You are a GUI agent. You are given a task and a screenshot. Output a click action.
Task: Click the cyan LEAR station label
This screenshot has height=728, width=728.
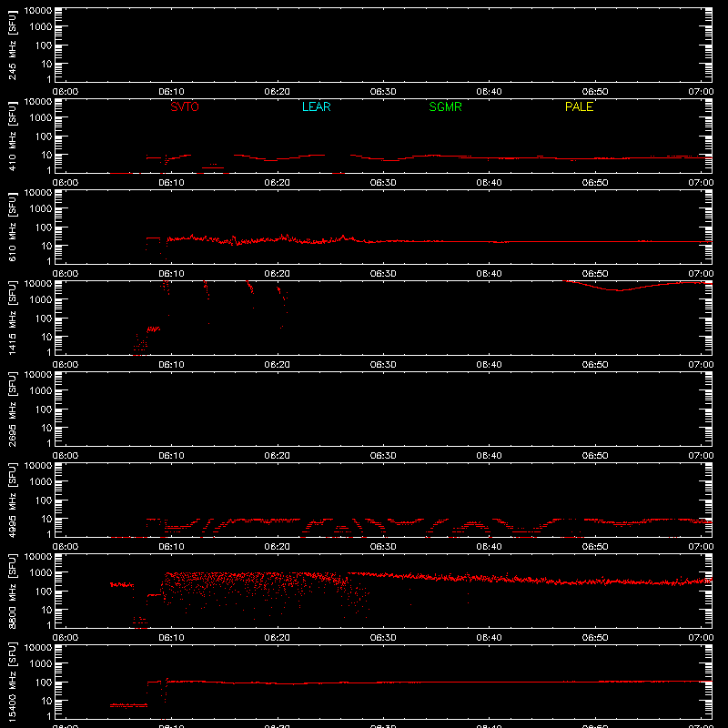point(316,106)
